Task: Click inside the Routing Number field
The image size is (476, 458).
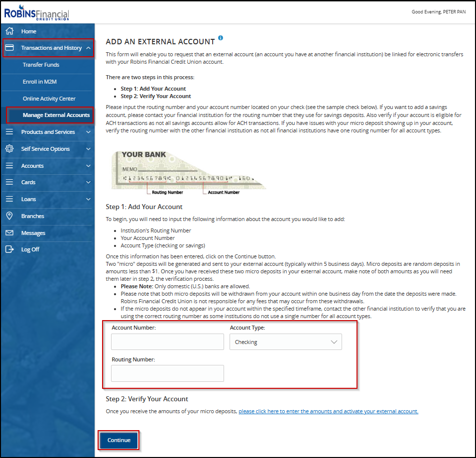Action: pyautogui.click(x=167, y=373)
